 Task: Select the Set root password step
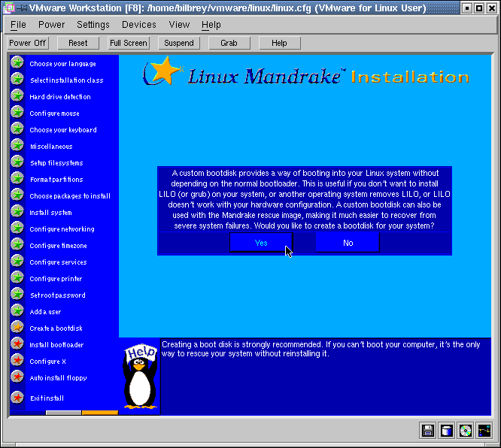tap(57, 295)
